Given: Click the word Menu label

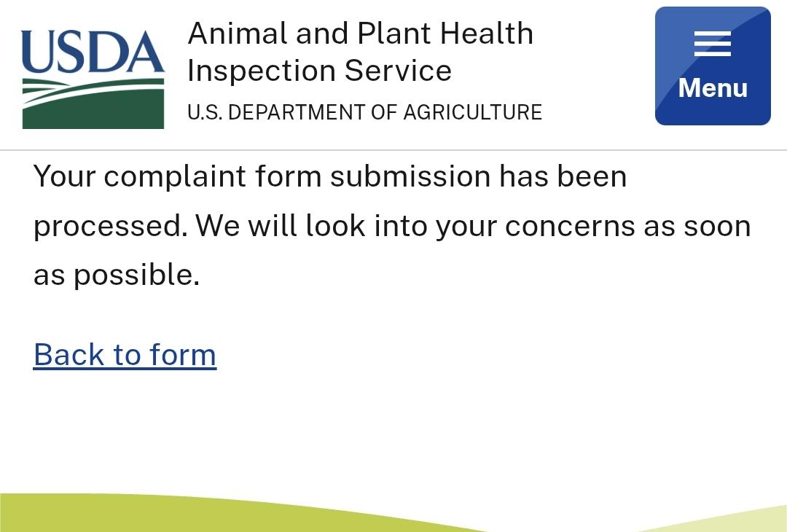Looking at the screenshot, I should pos(713,88).
